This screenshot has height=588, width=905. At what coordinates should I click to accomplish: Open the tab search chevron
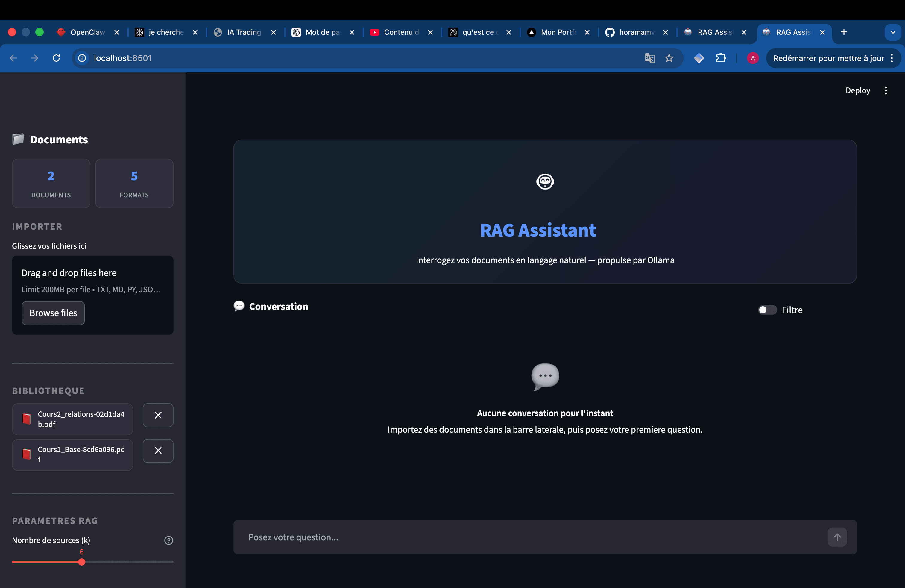click(893, 32)
